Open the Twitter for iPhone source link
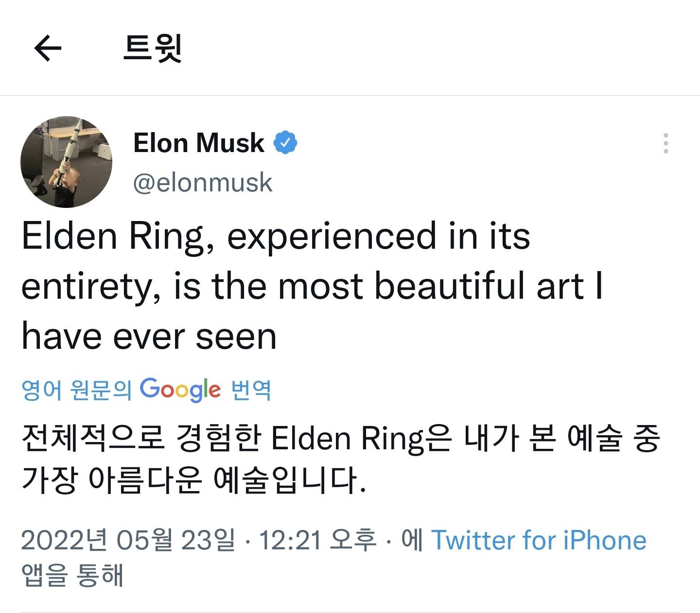 pyautogui.click(x=539, y=540)
